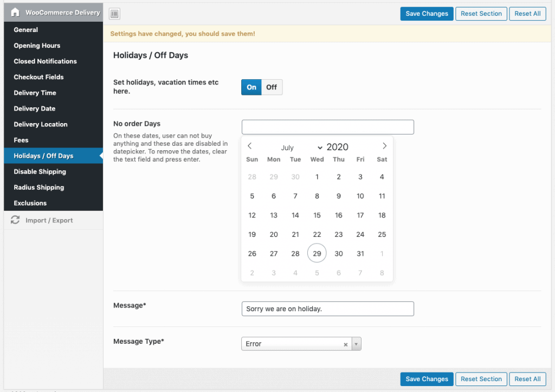This screenshot has width=555, height=392.
Task: Turn holidays setting On
Action: 251,87
